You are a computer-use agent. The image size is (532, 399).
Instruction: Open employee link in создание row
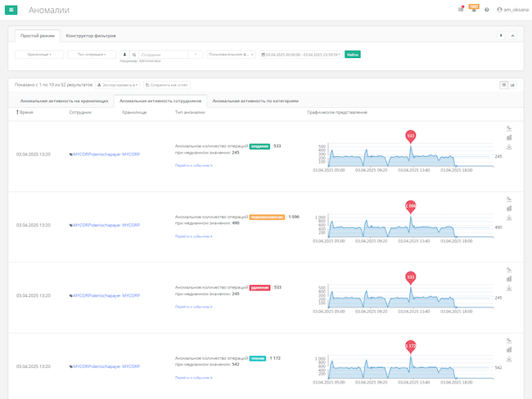(97, 155)
